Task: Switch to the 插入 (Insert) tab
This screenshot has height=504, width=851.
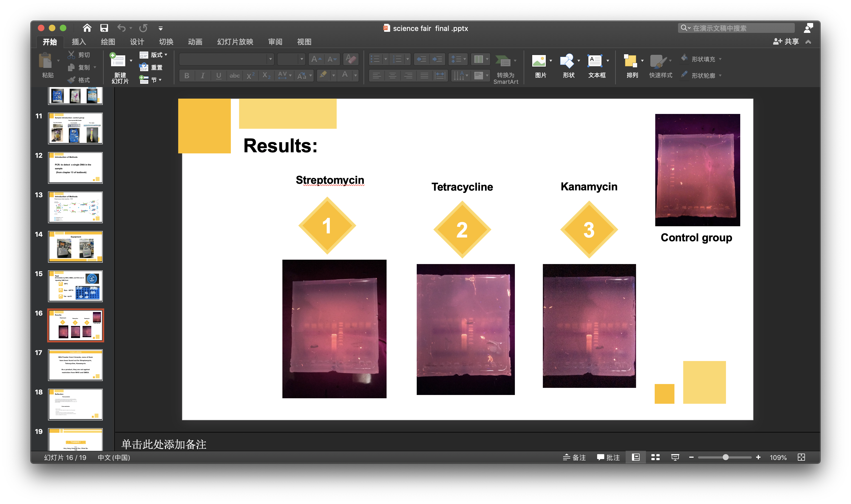Action: point(79,42)
